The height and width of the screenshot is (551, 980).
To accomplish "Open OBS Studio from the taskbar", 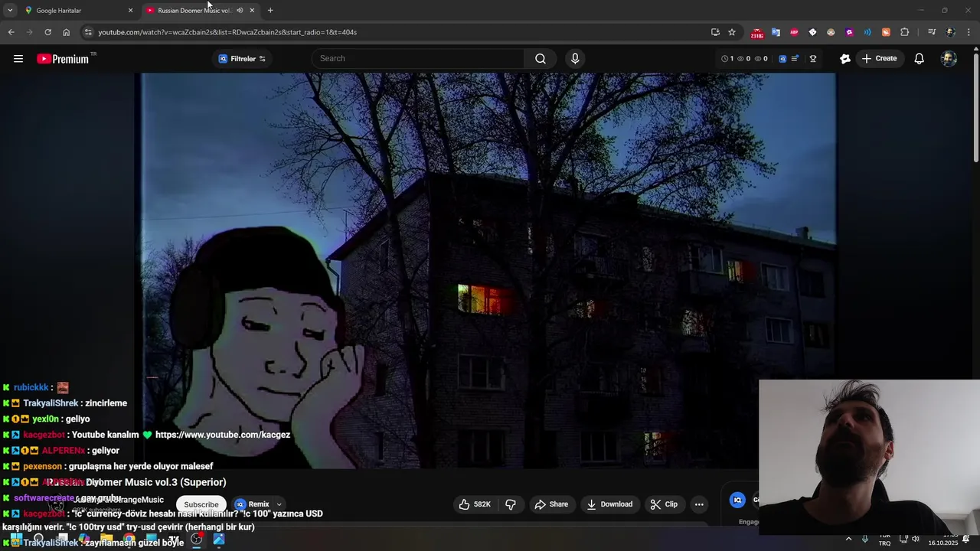I will pos(197,540).
